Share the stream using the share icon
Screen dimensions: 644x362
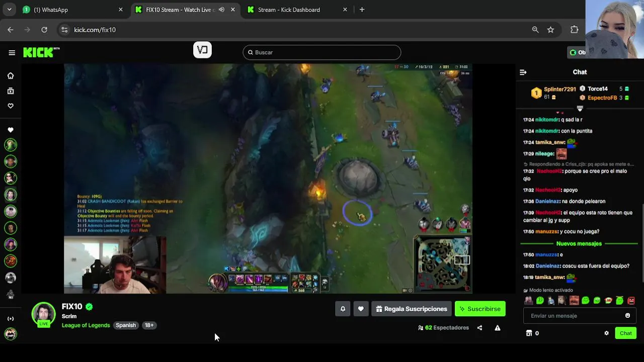(479, 328)
